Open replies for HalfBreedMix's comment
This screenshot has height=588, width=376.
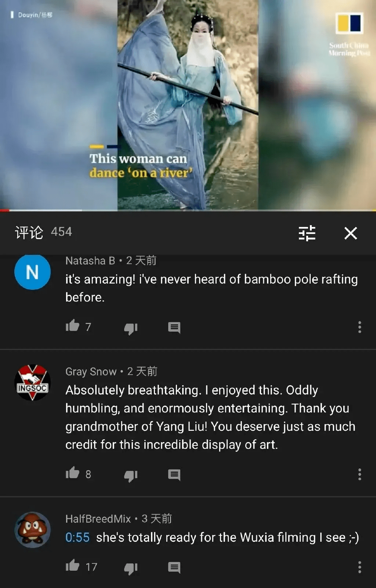[x=174, y=567]
